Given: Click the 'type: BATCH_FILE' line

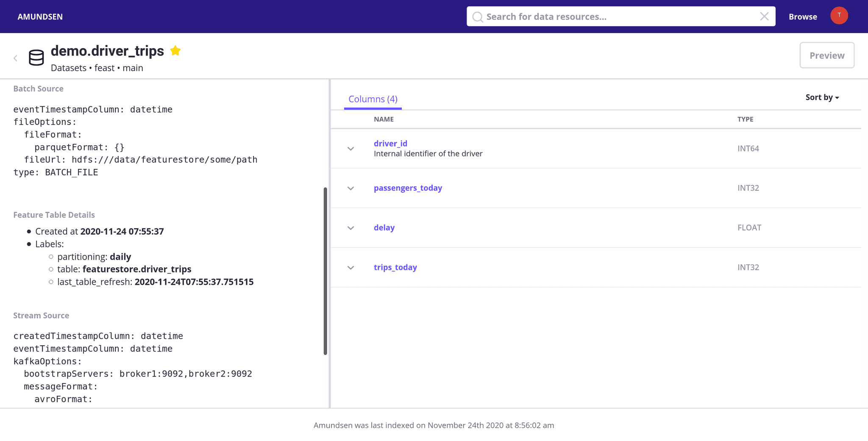Looking at the screenshot, I should [x=56, y=172].
